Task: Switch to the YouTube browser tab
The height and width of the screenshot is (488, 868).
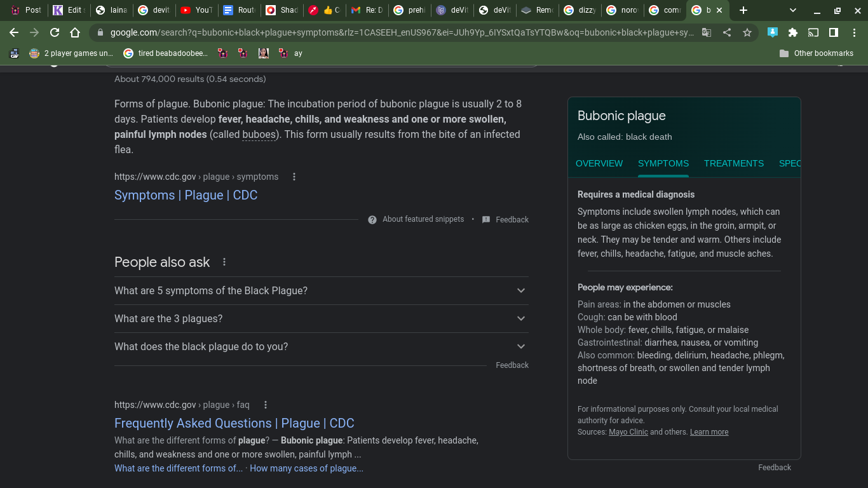Action: pyautogui.click(x=196, y=10)
